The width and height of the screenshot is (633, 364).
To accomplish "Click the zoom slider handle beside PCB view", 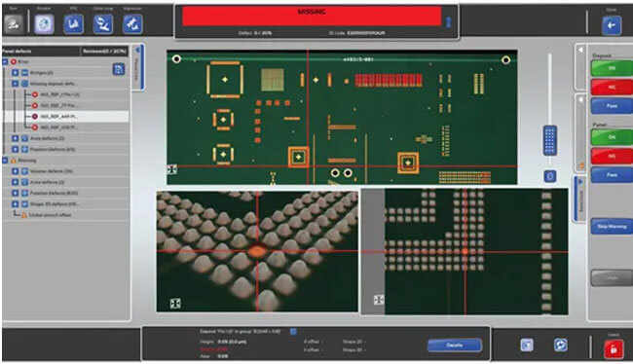I will (x=550, y=140).
